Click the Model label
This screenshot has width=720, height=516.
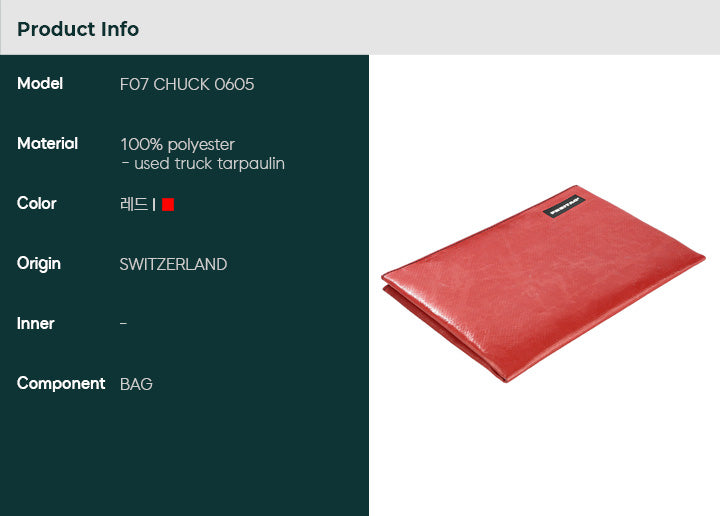[x=40, y=84]
